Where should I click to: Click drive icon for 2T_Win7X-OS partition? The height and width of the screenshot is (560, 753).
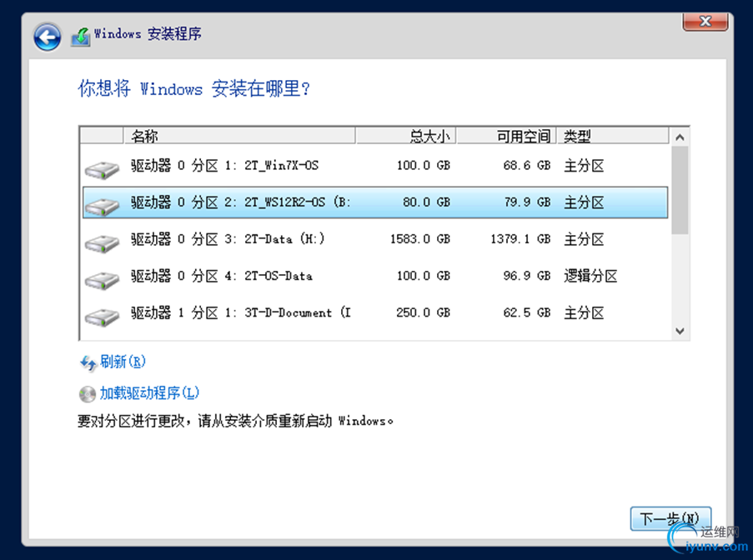[x=102, y=170]
